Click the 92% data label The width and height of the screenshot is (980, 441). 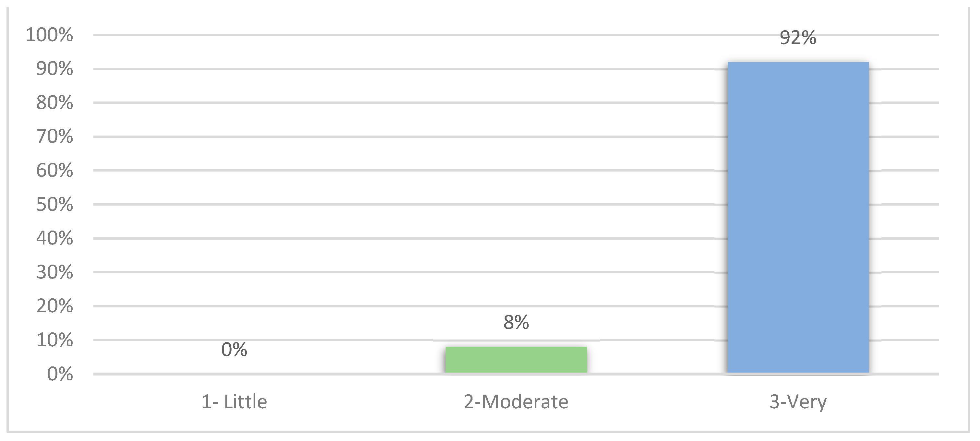pyautogui.click(x=798, y=38)
